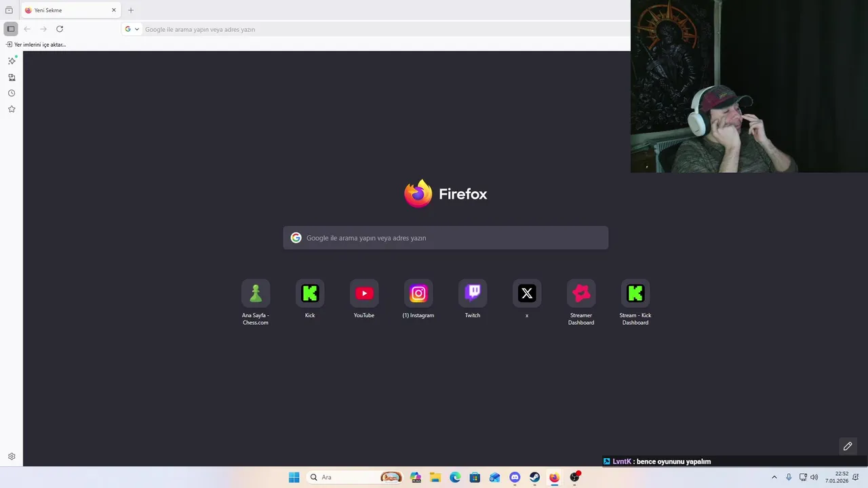The width and height of the screenshot is (868, 488).
Task: Open the AI chatbot sidebar icon
Action: (12, 60)
